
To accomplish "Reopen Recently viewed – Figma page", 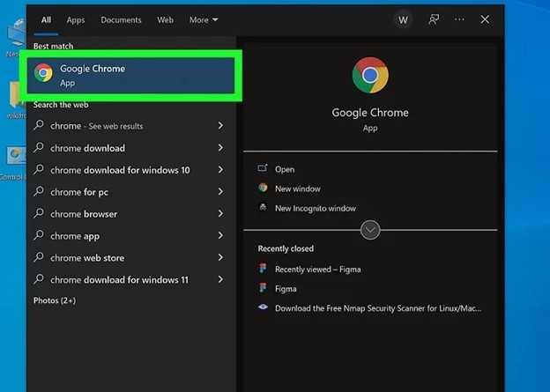I will tap(317, 270).
